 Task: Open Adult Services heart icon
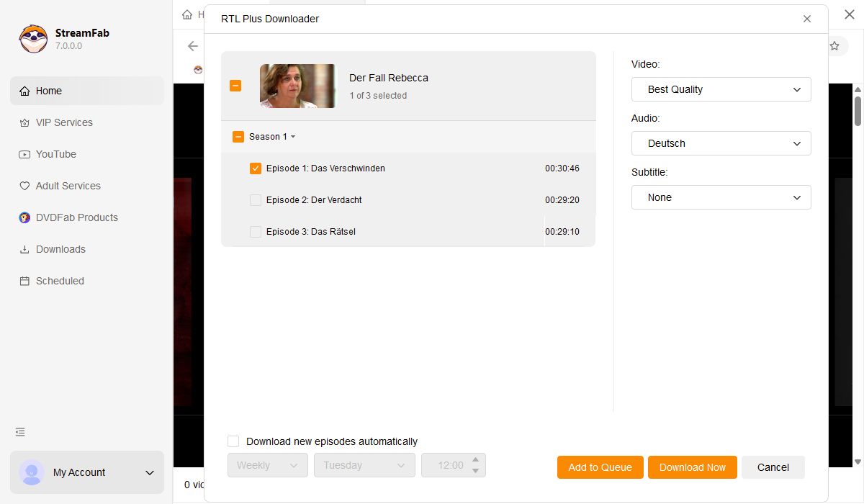pyautogui.click(x=24, y=186)
